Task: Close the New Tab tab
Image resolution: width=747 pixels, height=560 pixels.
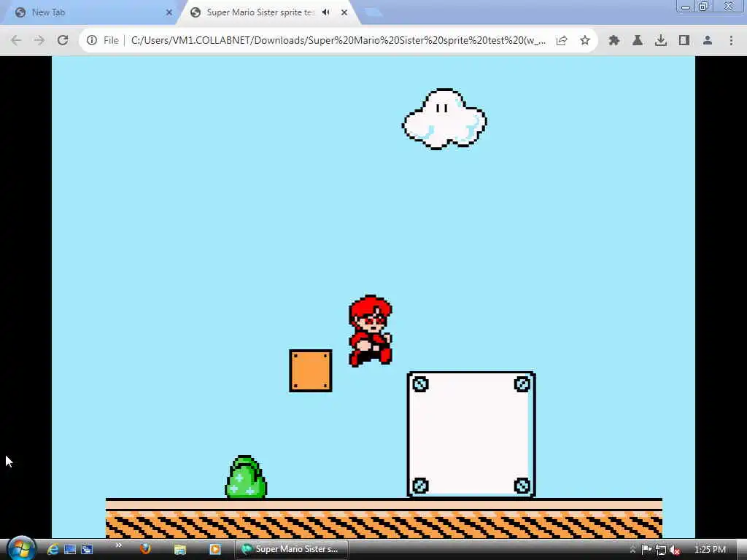Action: 169,12
